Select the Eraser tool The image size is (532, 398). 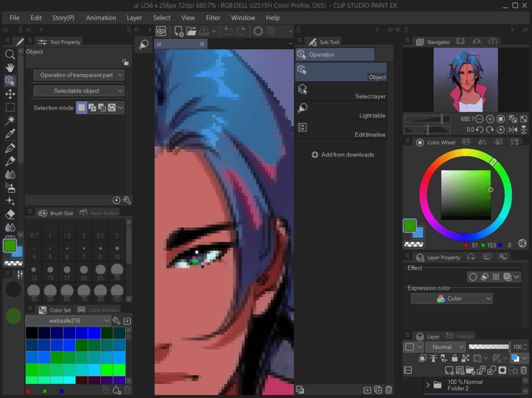pyautogui.click(x=10, y=214)
